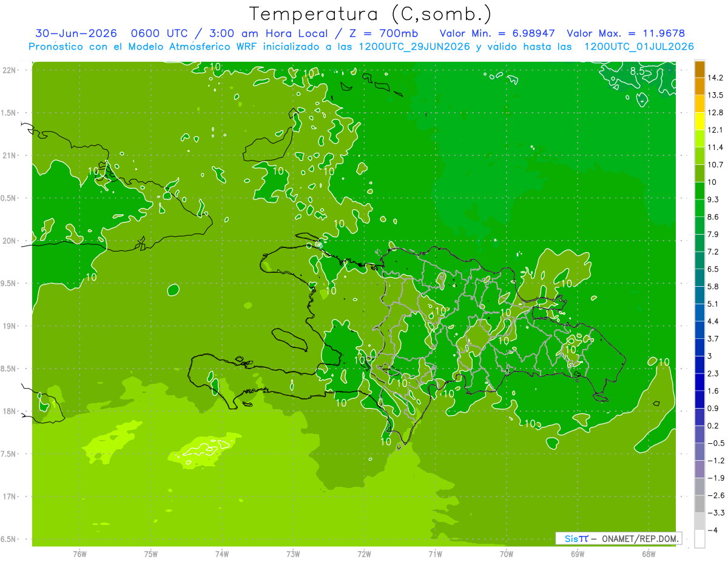Pick the gray colorbar segment between -2.6 and -3.3

699,504
